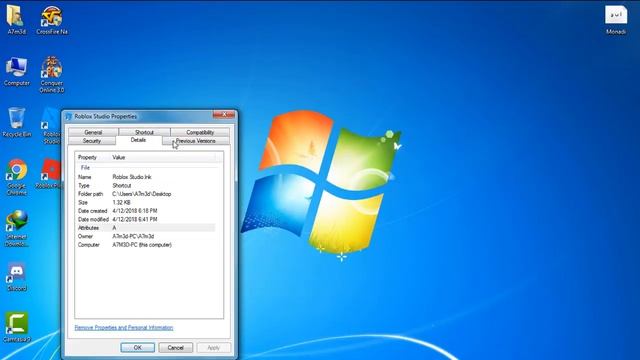
Task: Select the Roblox Studio desktop shortcut
Action: click(51, 126)
